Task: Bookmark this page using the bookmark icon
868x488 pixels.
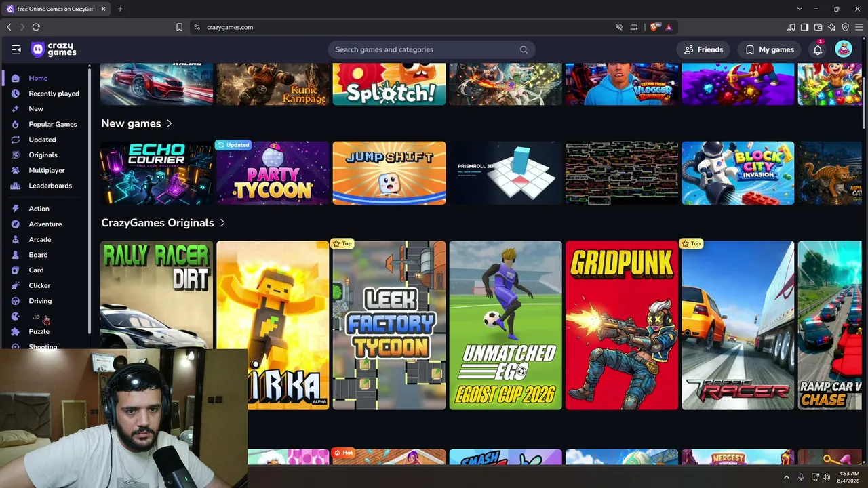Action: (x=179, y=27)
